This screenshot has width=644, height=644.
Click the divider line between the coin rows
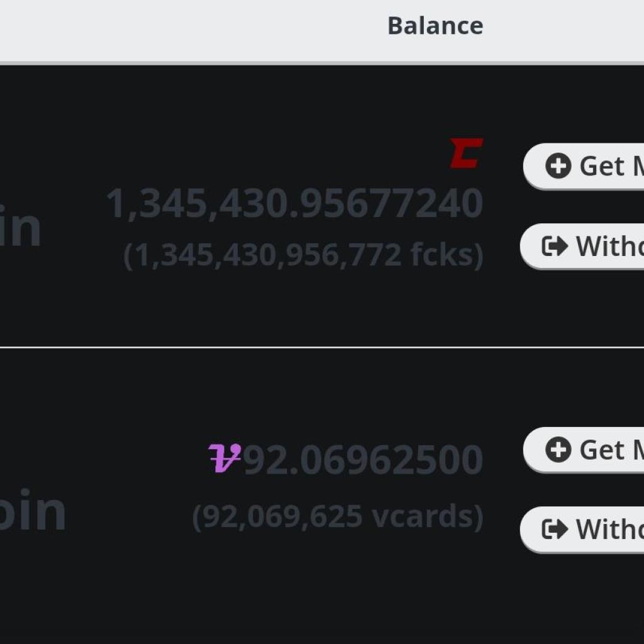tap(322, 347)
